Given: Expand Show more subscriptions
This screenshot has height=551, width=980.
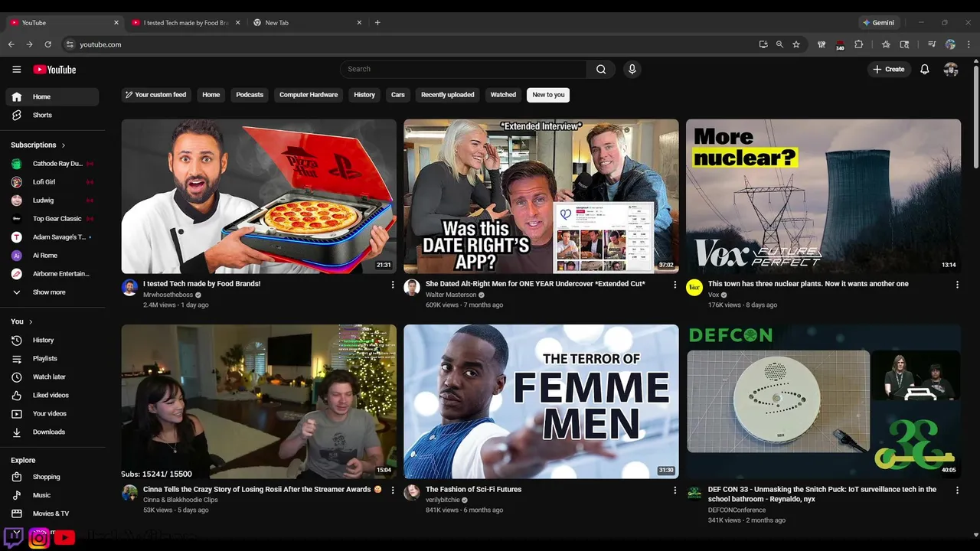Looking at the screenshot, I should [x=52, y=292].
